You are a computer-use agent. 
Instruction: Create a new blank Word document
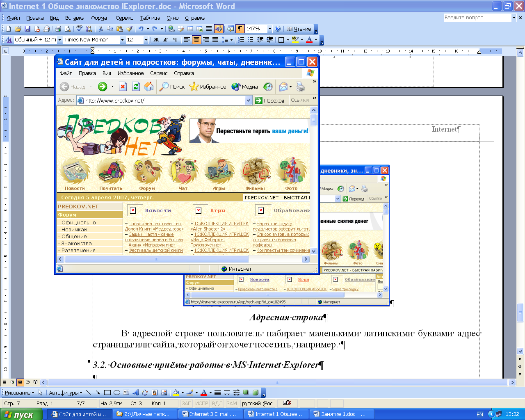click(x=8, y=29)
